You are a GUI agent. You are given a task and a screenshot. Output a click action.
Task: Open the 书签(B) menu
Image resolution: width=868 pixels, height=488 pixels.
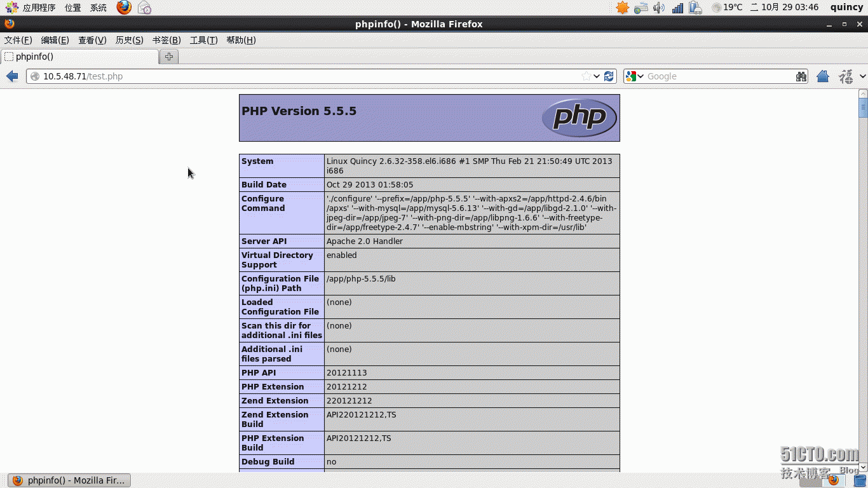166,40
